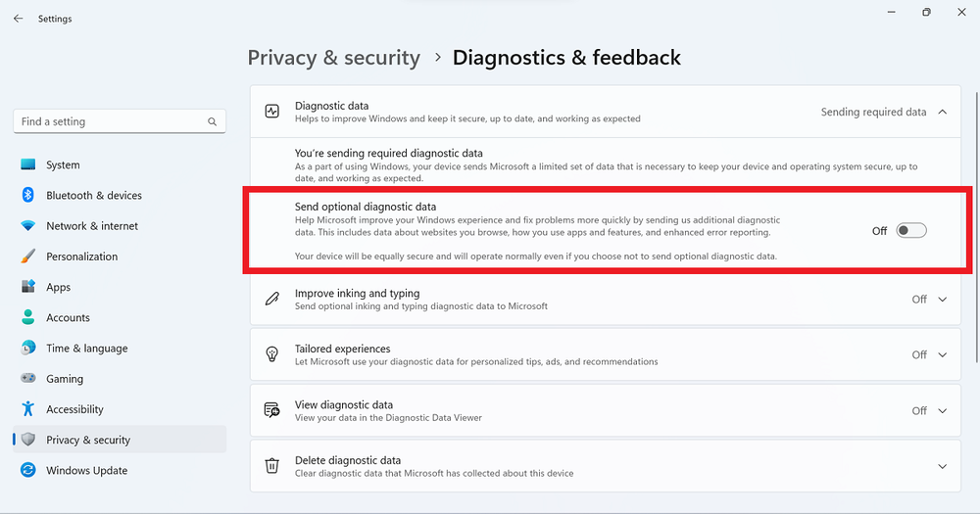Open Accessibility via its figure icon

pos(28,409)
